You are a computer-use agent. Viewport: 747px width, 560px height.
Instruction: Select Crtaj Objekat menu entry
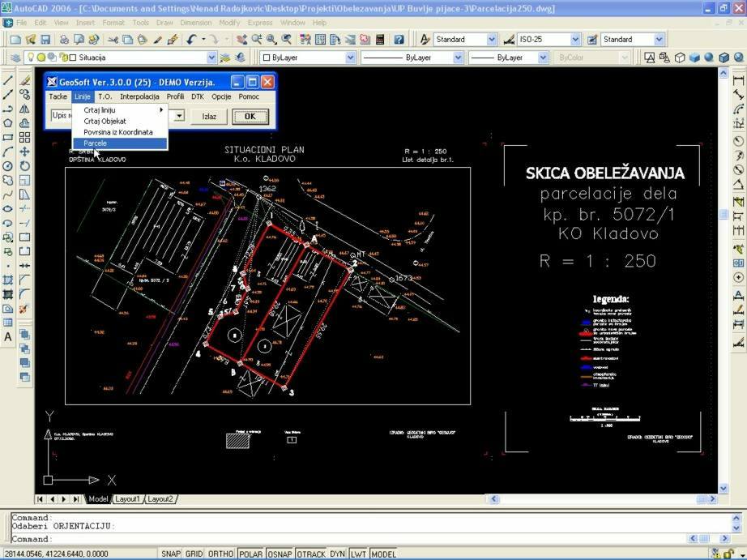click(x=119, y=121)
